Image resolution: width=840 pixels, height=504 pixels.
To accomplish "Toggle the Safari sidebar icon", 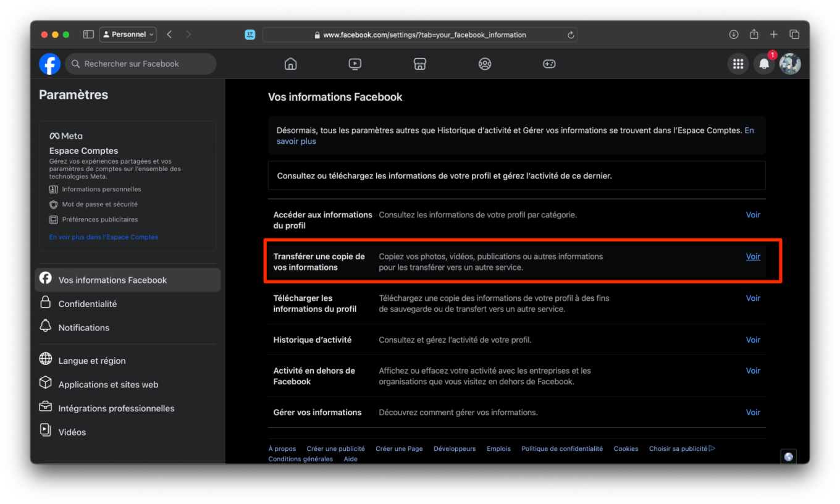I will [88, 35].
